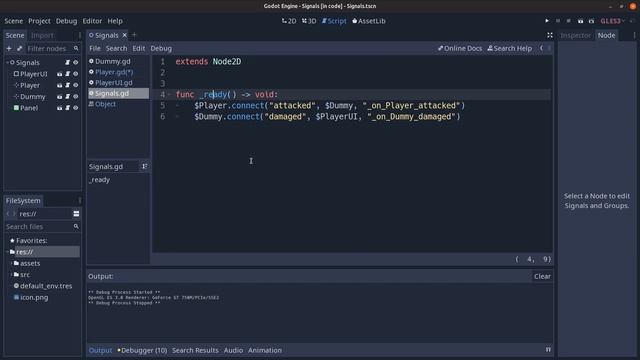Play a custom scene
This screenshot has width=640, height=360.
pos(591,21)
